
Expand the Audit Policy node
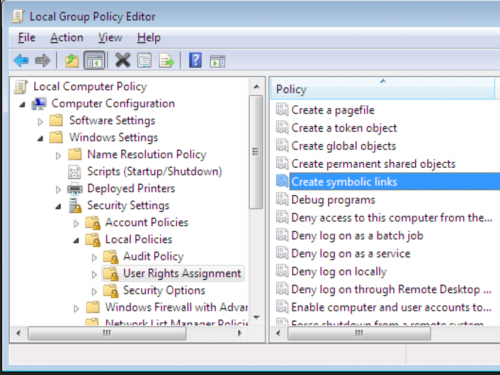coord(94,258)
